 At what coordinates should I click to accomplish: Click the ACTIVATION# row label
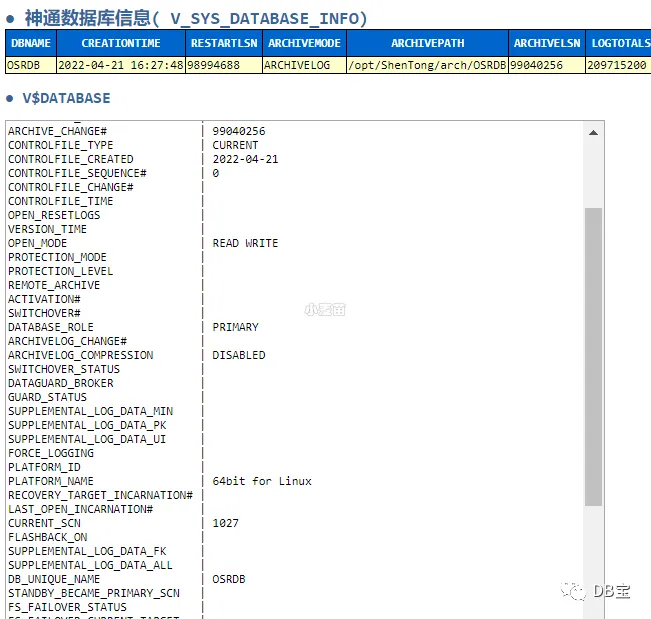click(44, 299)
